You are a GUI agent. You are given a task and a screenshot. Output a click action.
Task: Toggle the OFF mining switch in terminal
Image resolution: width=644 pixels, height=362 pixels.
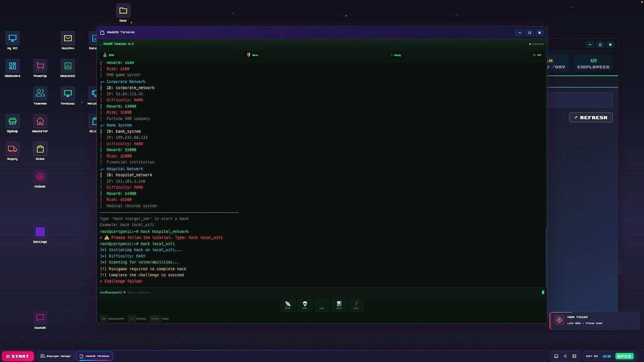[x=537, y=55]
